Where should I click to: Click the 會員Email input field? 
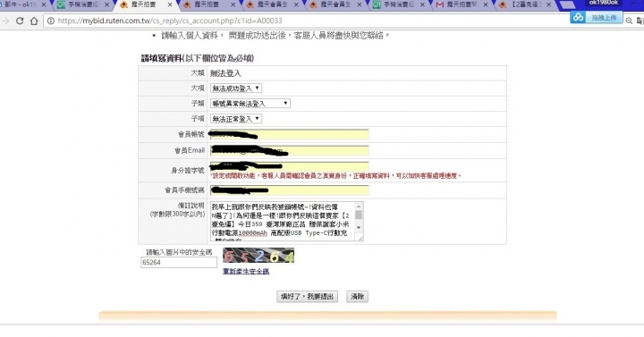pos(289,150)
